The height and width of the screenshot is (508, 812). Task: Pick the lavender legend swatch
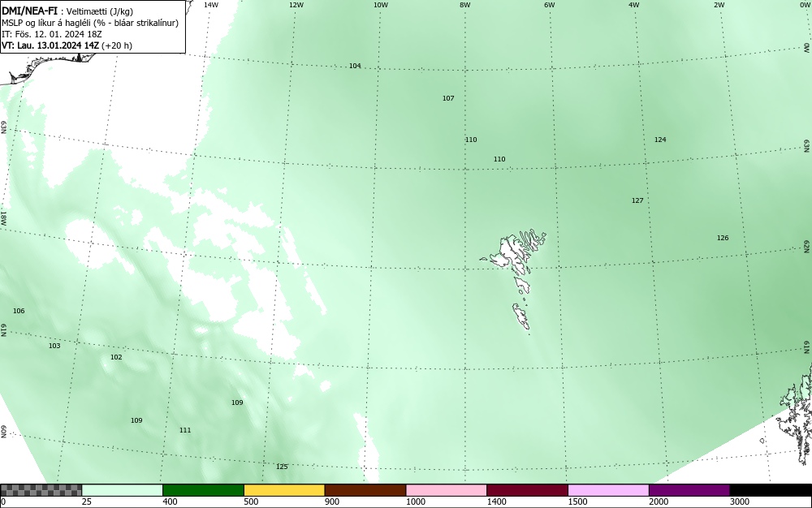[608, 490]
